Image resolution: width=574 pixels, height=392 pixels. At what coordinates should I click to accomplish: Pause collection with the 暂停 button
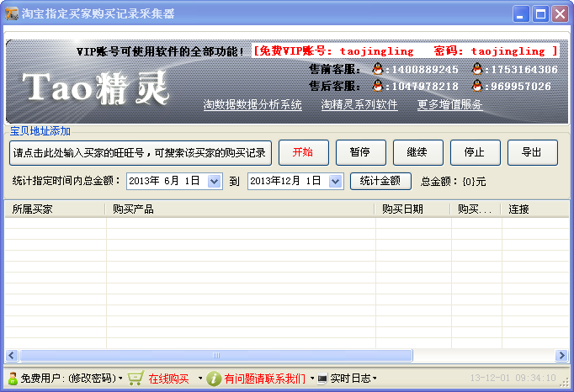tap(360, 152)
